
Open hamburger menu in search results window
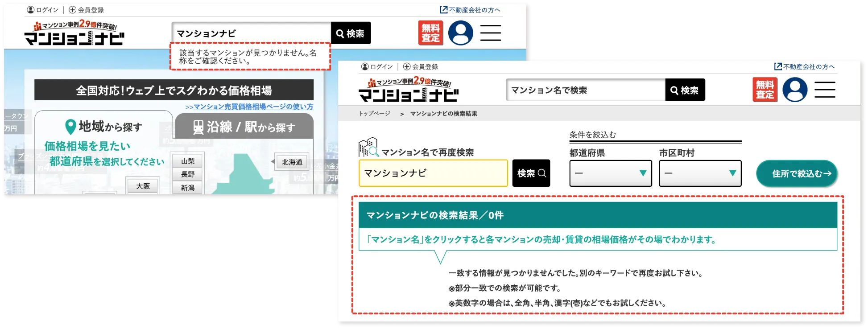[825, 90]
